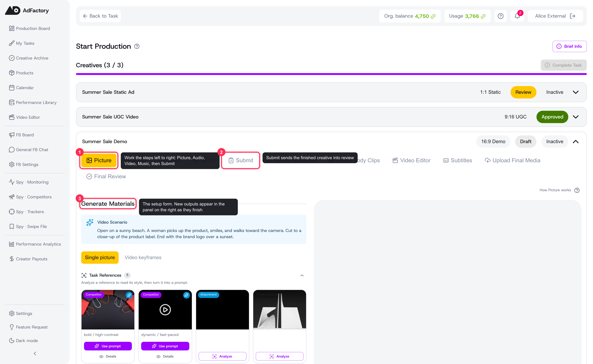Viewport: 593px width, 364px height.
Task: Open the Product Media thumbnail
Action: point(280,310)
